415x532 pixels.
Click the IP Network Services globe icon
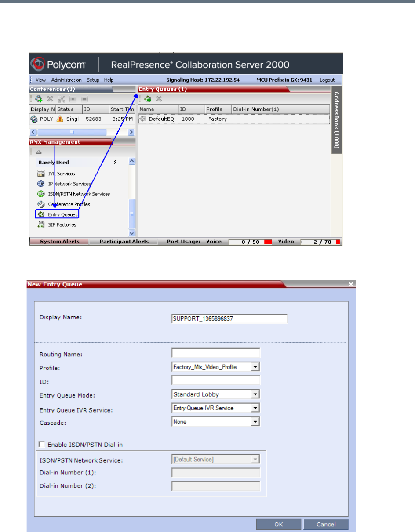pyautogui.click(x=41, y=184)
